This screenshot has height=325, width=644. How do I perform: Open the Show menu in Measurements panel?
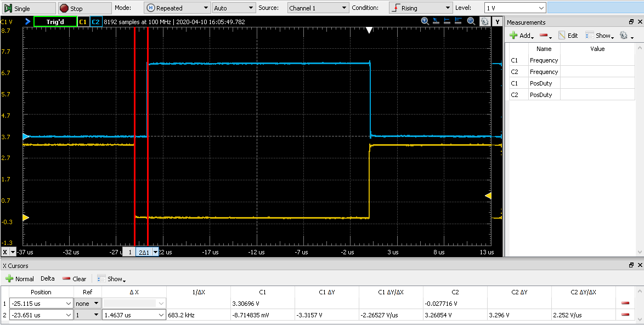point(599,35)
